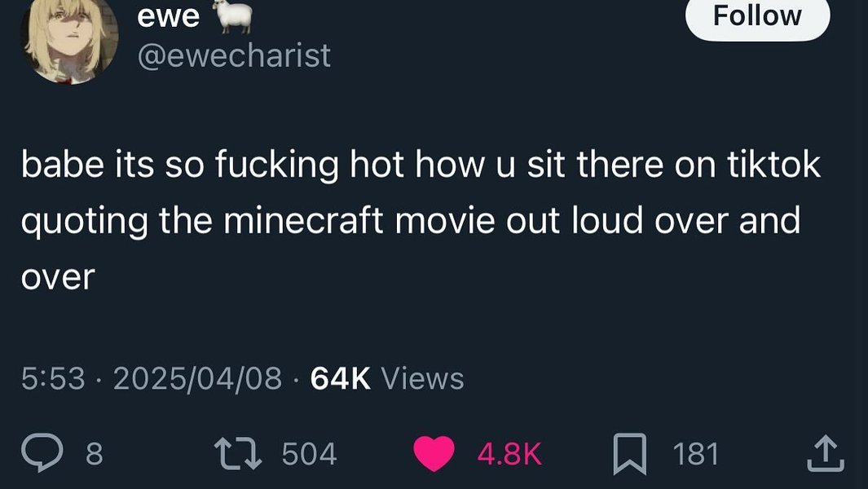The height and width of the screenshot is (489, 868).
Task: Toggle the bookmark icon on this post
Action: (630, 454)
